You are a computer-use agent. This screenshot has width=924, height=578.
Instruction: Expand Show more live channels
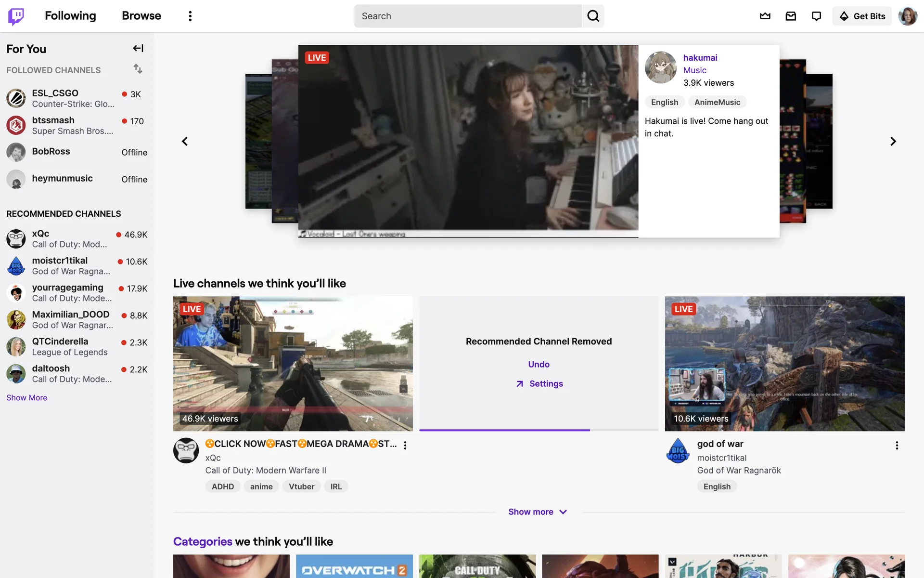click(538, 512)
